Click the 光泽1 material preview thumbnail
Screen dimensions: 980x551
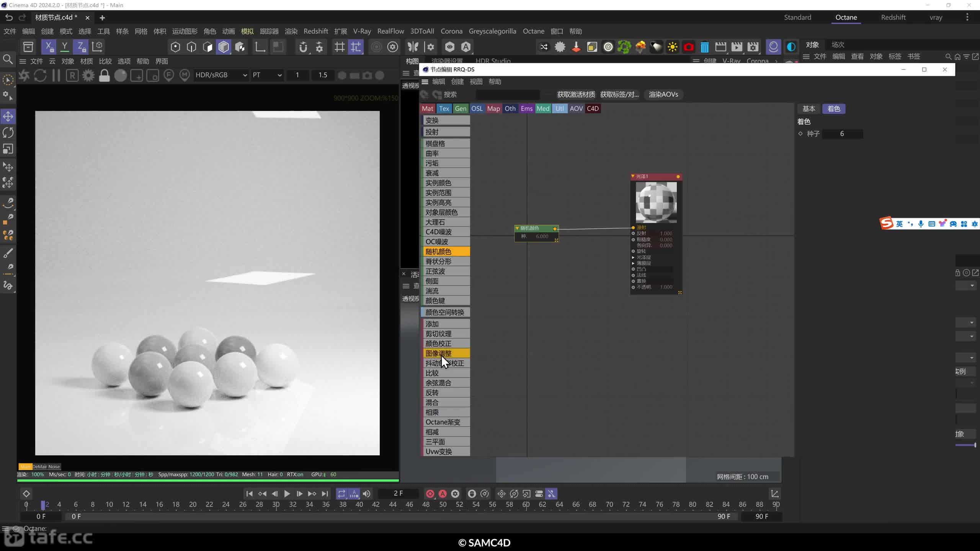click(x=656, y=202)
